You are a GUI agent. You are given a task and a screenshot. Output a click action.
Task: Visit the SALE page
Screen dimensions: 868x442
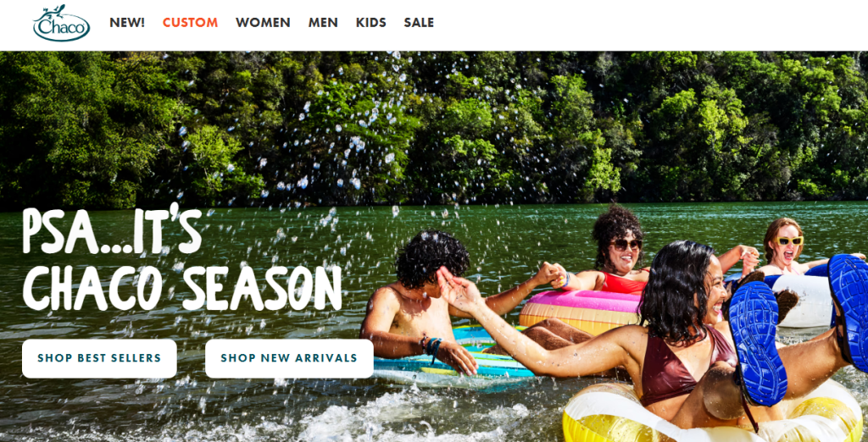pos(419,23)
